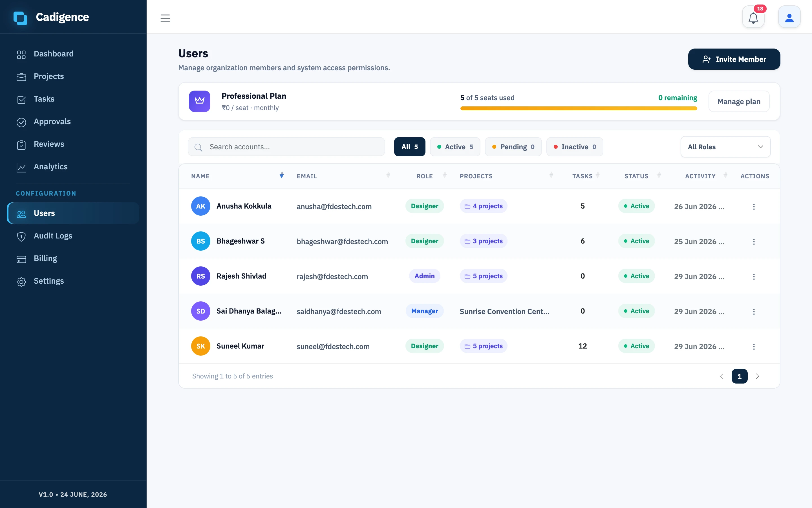The width and height of the screenshot is (812, 508).
Task: Filter by Active status tab
Action: pyautogui.click(x=455, y=147)
